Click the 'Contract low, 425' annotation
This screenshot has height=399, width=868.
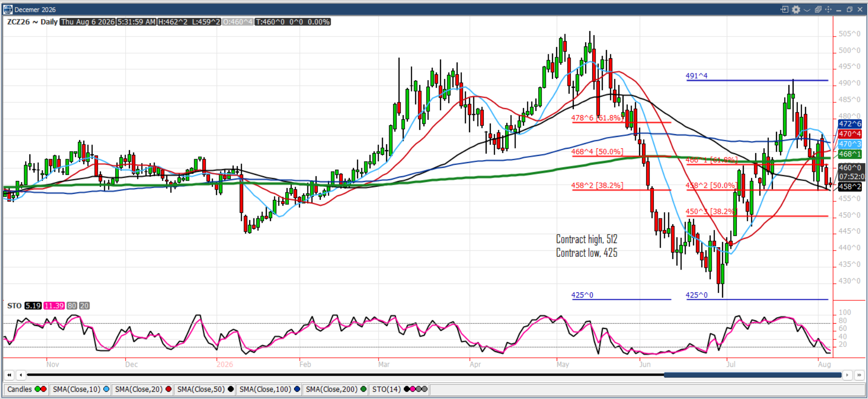[x=587, y=253]
